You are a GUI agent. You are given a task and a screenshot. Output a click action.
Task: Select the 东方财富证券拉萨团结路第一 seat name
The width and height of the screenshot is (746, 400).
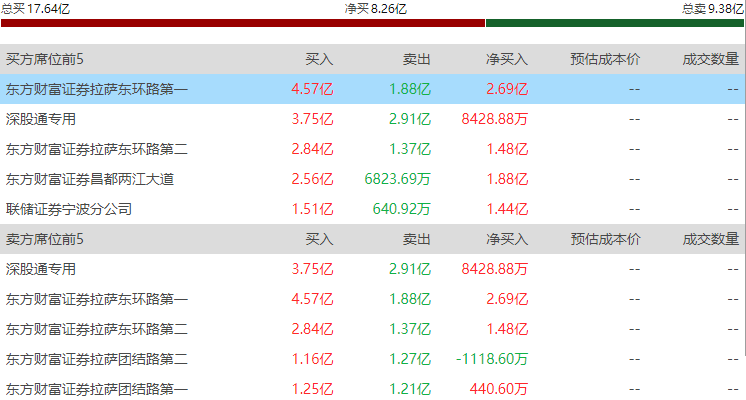pos(97,389)
